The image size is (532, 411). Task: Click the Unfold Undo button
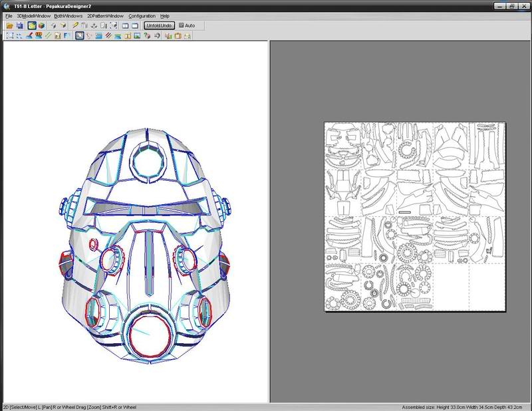(x=159, y=25)
